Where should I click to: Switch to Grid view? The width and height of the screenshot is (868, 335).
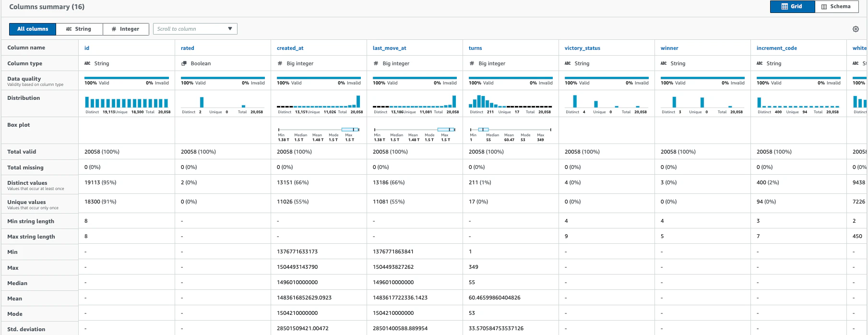coord(792,7)
